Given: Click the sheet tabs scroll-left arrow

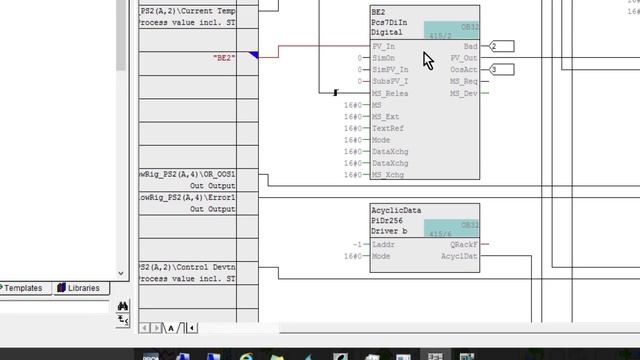Looking at the screenshot, I should (x=144, y=328).
